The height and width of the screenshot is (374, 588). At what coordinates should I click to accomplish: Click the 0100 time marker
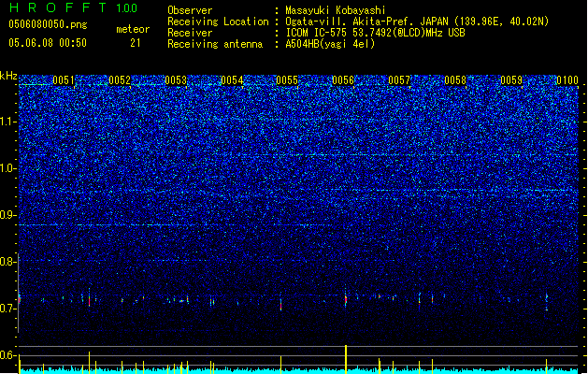pyautogui.click(x=567, y=79)
